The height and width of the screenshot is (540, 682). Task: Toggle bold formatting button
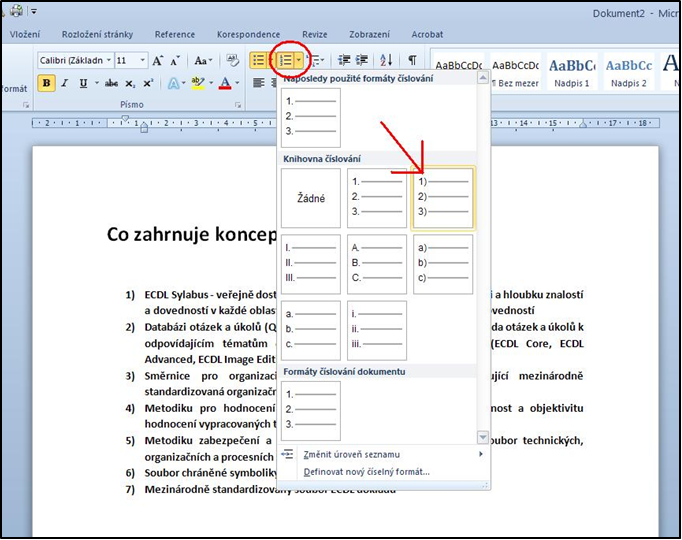(46, 83)
